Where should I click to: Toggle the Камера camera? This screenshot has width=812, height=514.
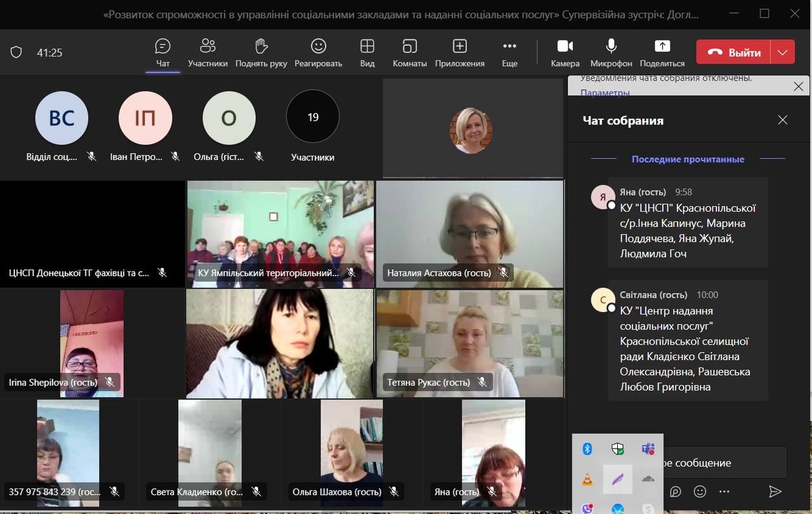[565, 53]
